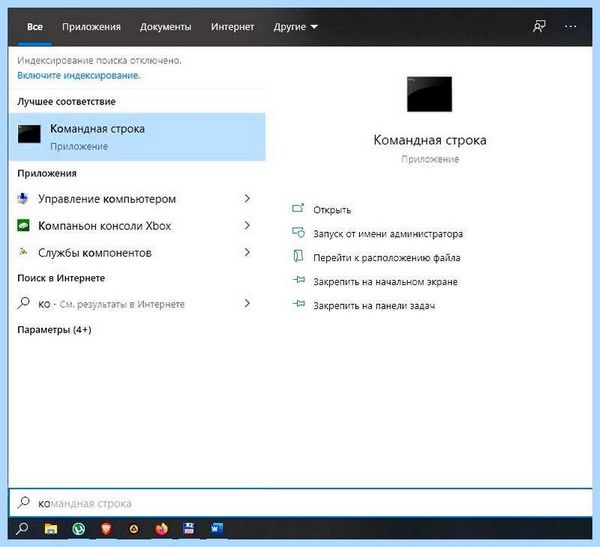
Task: Choose Перейти к расположению файла
Action: (x=386, y=258)
